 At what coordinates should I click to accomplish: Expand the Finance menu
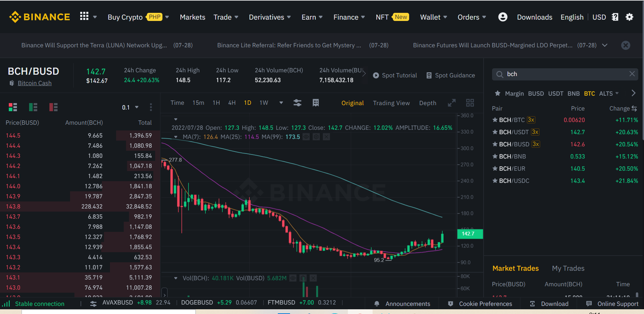(349, 17)
